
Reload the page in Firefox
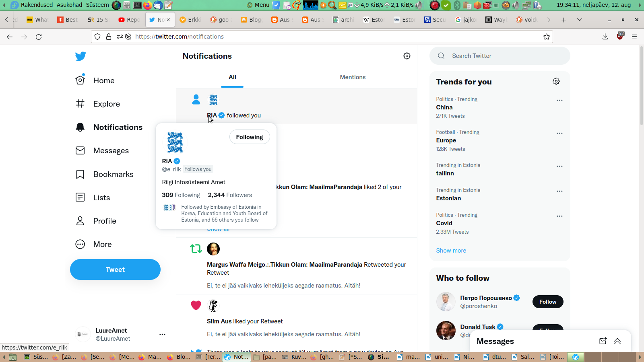39,37
